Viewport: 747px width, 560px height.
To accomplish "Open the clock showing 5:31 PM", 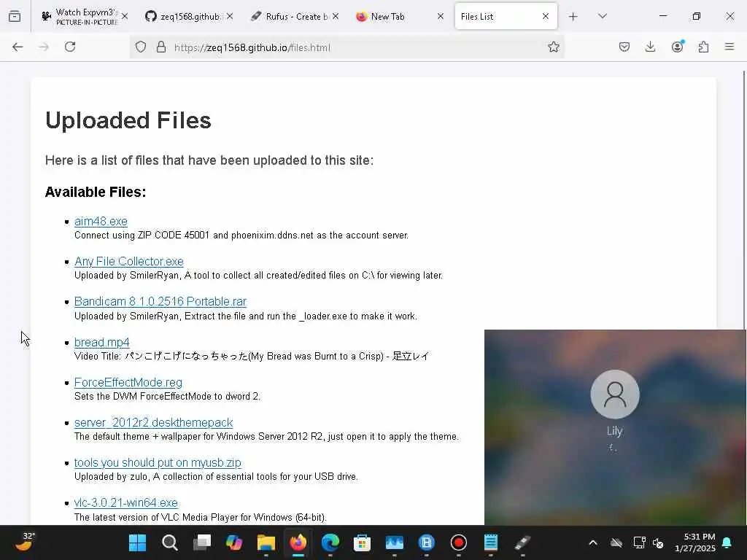I will click(x=695, y=542).
